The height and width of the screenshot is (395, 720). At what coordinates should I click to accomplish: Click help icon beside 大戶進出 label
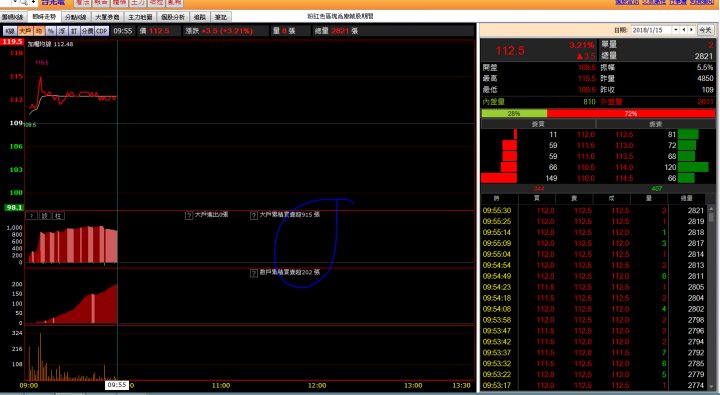click(x=189, y=215)
